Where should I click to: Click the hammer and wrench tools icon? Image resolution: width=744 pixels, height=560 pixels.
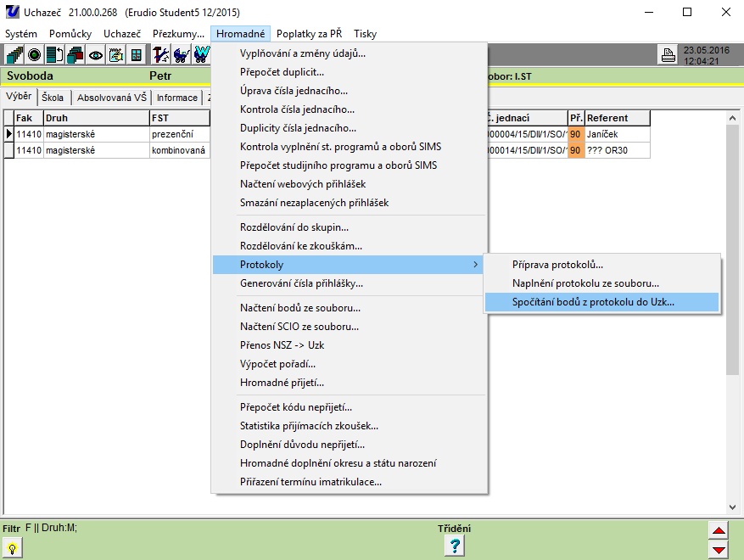[160, 55]
